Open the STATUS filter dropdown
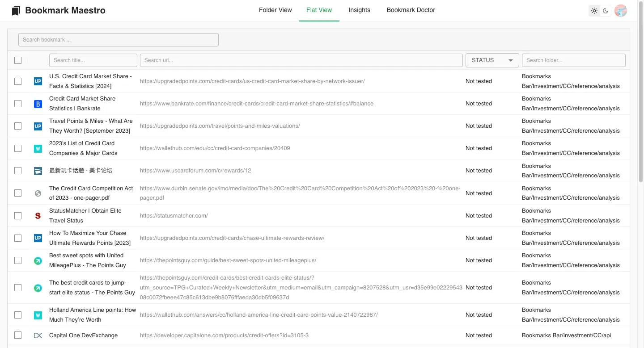The height and width of the screenshot is (348, 644). pos(492,60)
